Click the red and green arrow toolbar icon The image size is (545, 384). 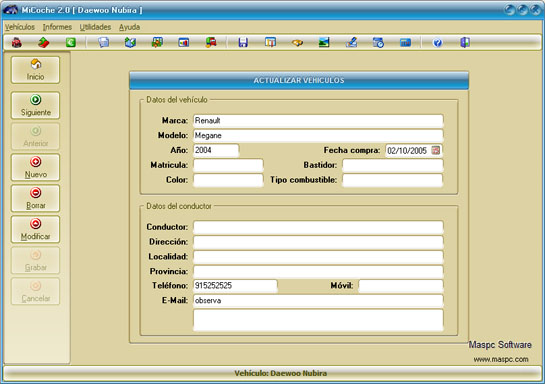44,43
